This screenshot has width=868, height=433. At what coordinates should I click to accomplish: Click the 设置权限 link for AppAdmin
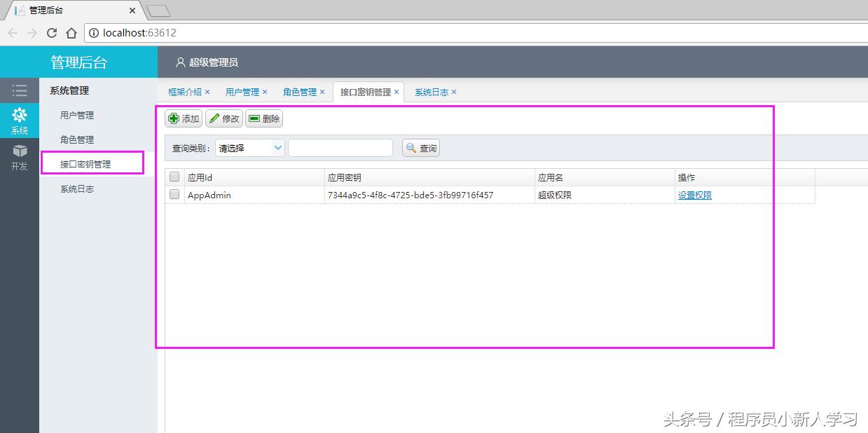(x=694, y=195)
